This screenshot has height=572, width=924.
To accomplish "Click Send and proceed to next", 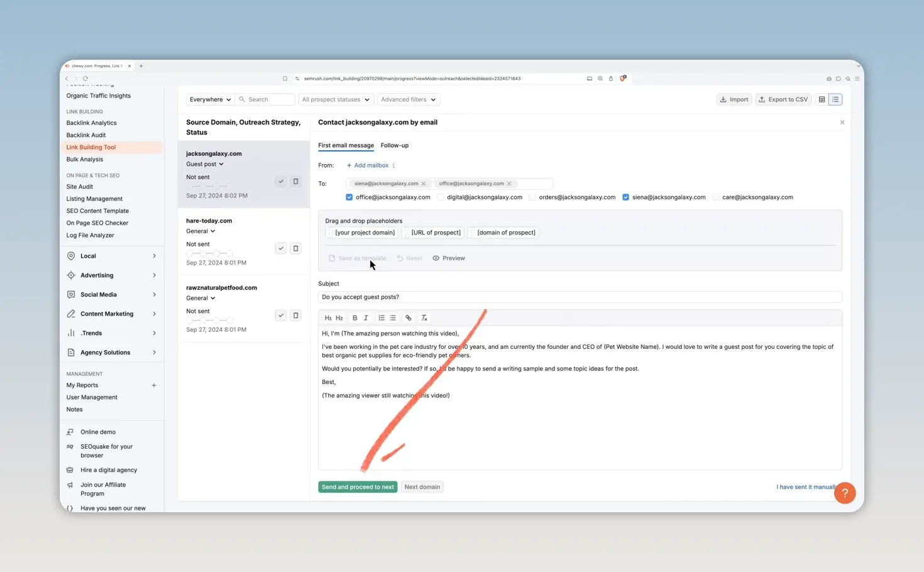I will point(358,487).
